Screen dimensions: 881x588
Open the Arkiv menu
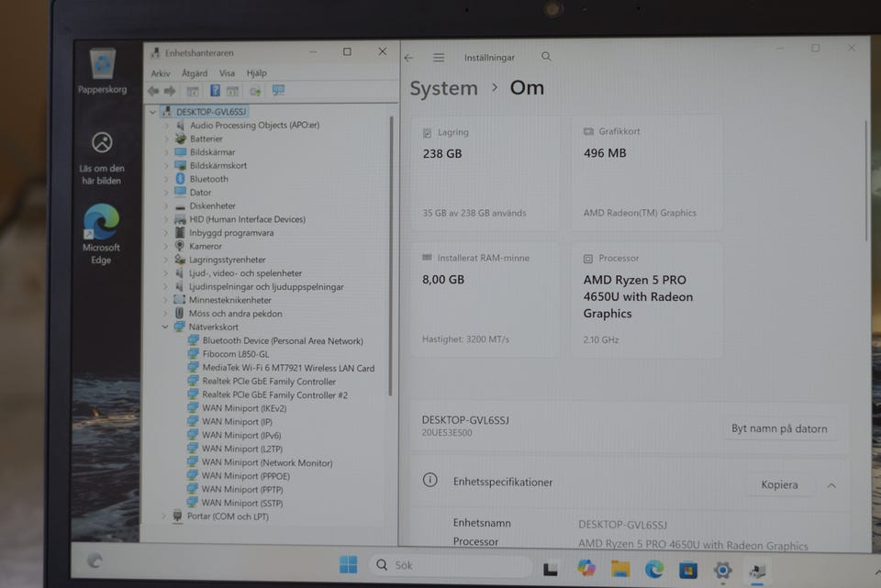coord(160,73)
